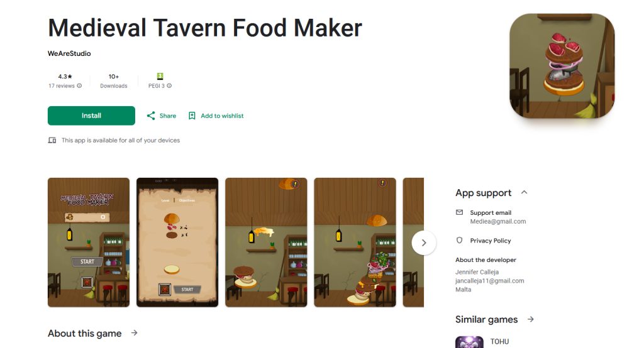This screenshot has height=348, width=644.
Task: Click the Medlea@gmail.com support email
Action: click(498, 222)
